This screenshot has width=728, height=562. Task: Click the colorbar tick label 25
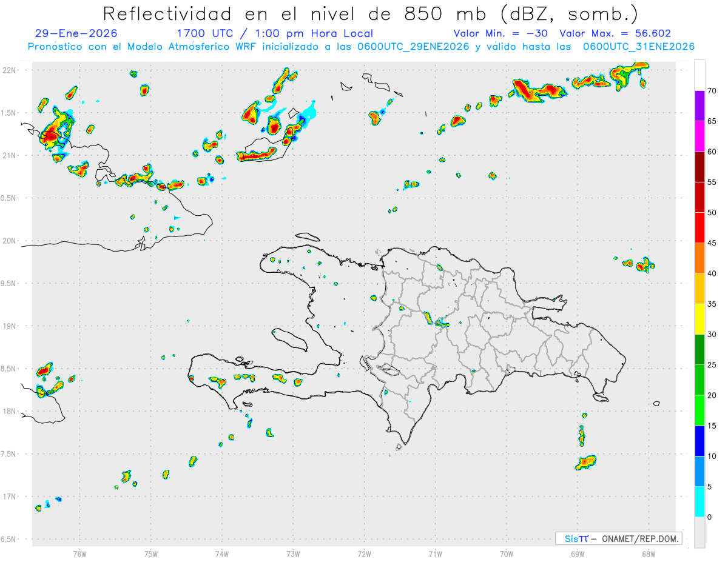point(712,364)
